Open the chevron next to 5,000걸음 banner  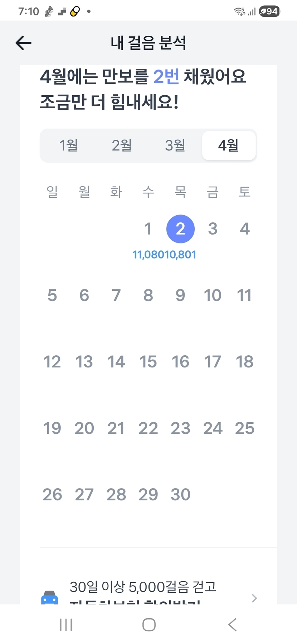(254, 598)
